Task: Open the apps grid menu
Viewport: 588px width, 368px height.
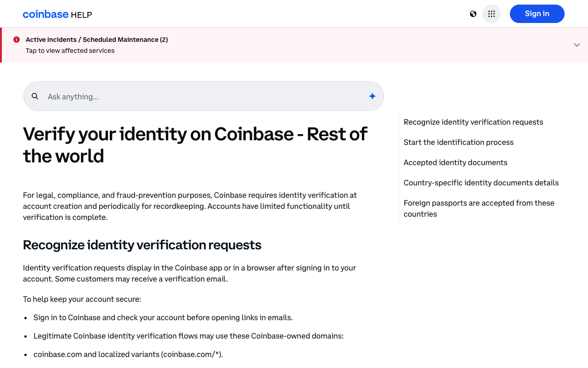Action: point(492,14)
